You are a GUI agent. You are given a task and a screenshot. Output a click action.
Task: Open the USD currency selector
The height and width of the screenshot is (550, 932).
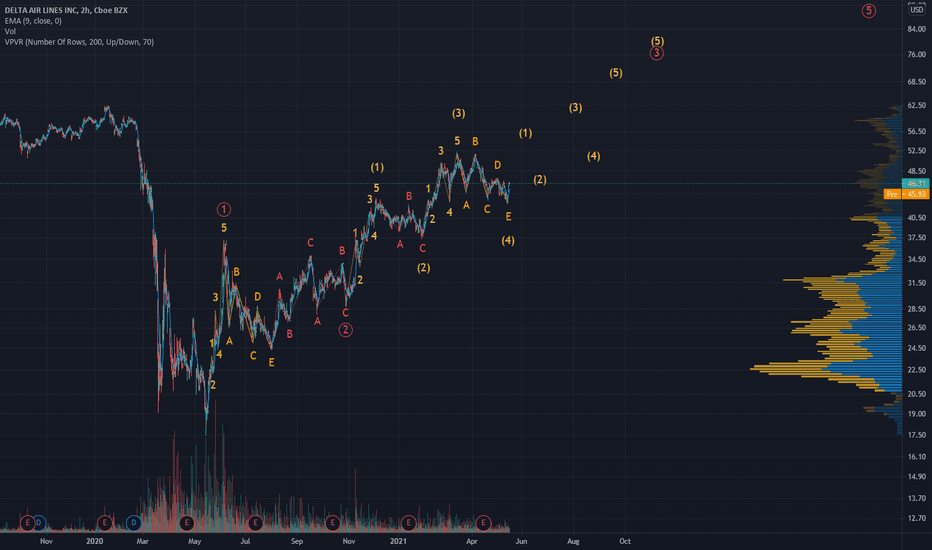click(x=917, y=10)
